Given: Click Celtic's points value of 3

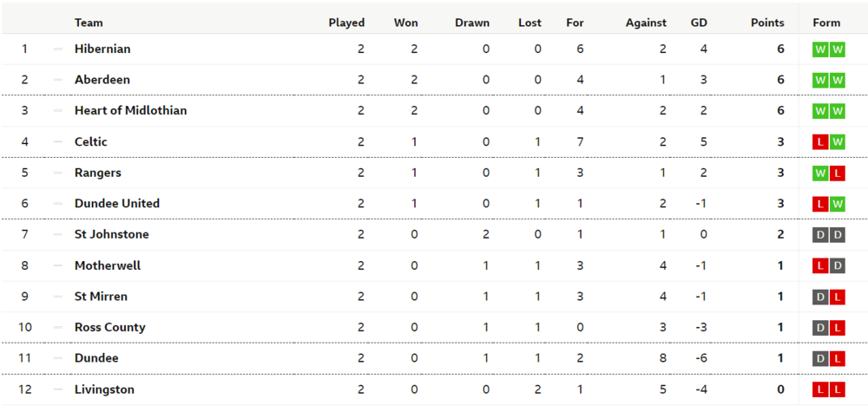Looking at the screenshot, I should pyautogui.click(x=780, y=142).
